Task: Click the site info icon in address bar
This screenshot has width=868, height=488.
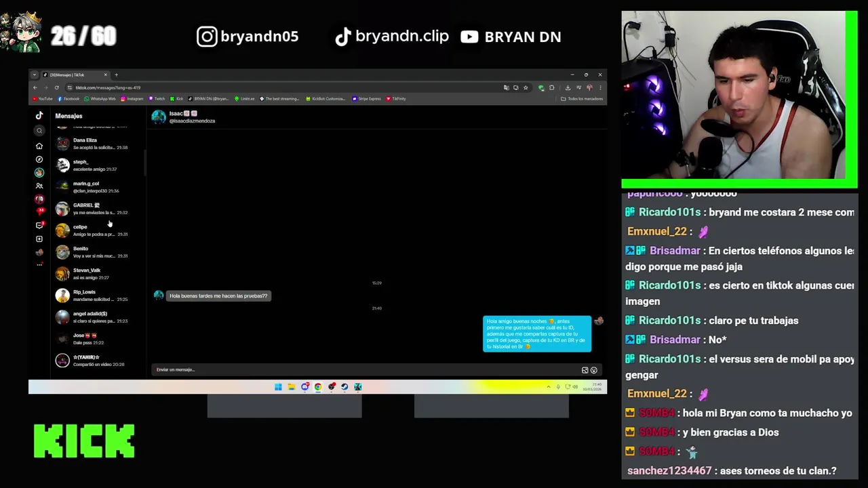Action: (x=69, y=87)
